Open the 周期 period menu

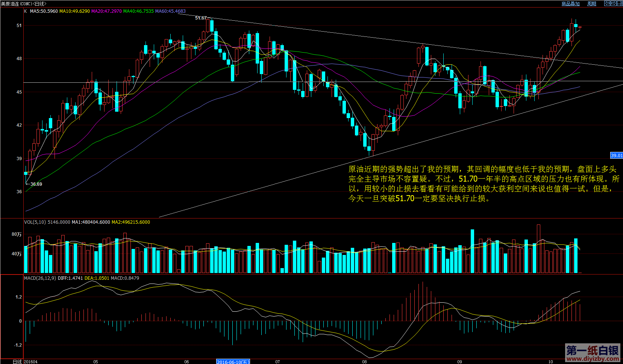click(x=592, y=4)
